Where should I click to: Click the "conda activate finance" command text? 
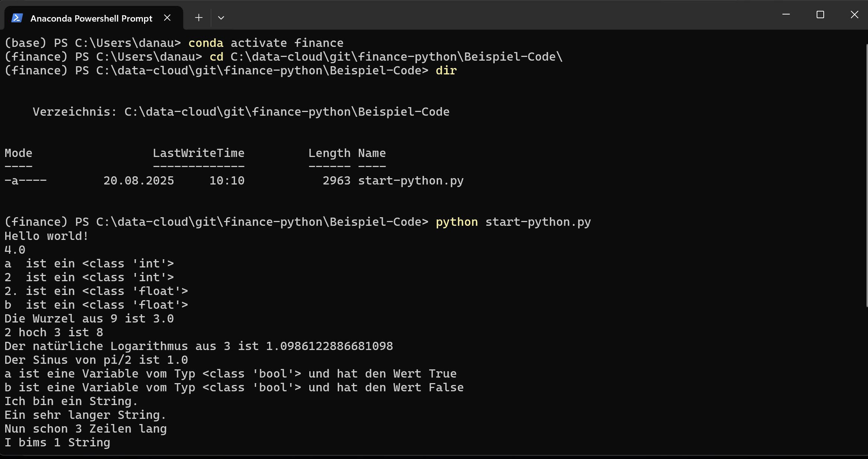[x=266, y=43]
